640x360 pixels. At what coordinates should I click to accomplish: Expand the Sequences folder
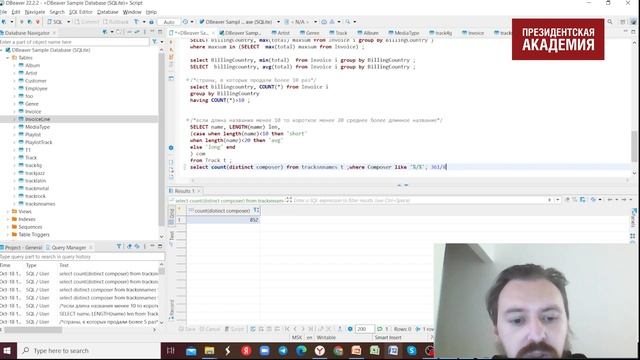[7, 227]
